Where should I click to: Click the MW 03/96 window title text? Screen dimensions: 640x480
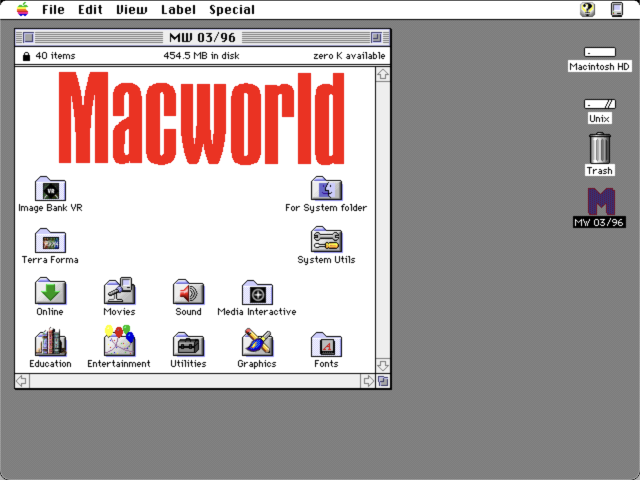202,38
